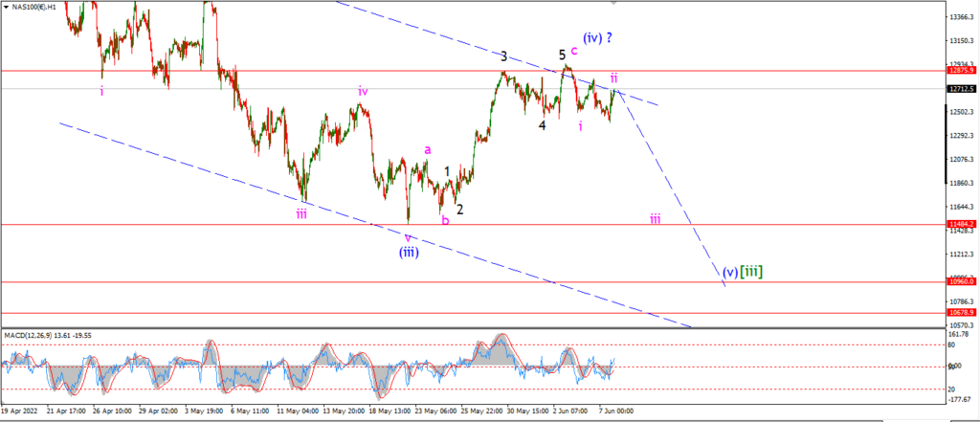Viewport: 980px width, 422px height.
Task: Select the pink wave c label near the top
Action: (x=574, y=51)
